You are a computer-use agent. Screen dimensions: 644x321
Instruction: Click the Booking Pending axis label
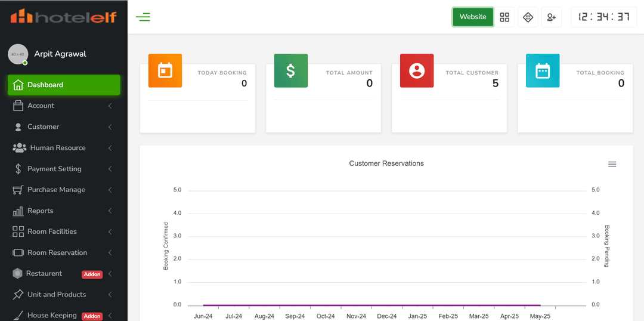click(607, 246)
